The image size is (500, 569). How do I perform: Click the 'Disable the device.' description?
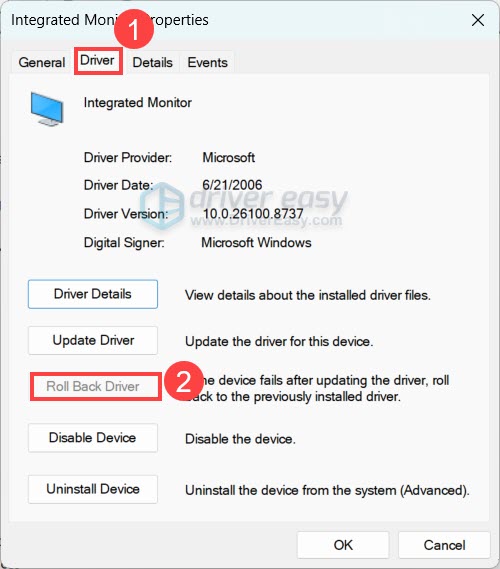(240, 439)
